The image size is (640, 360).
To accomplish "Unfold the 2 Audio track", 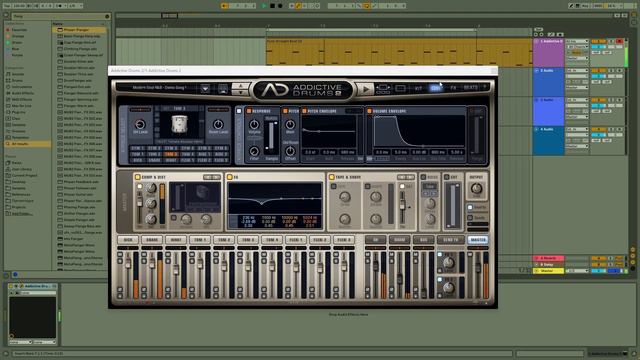I will pos(536,71).
